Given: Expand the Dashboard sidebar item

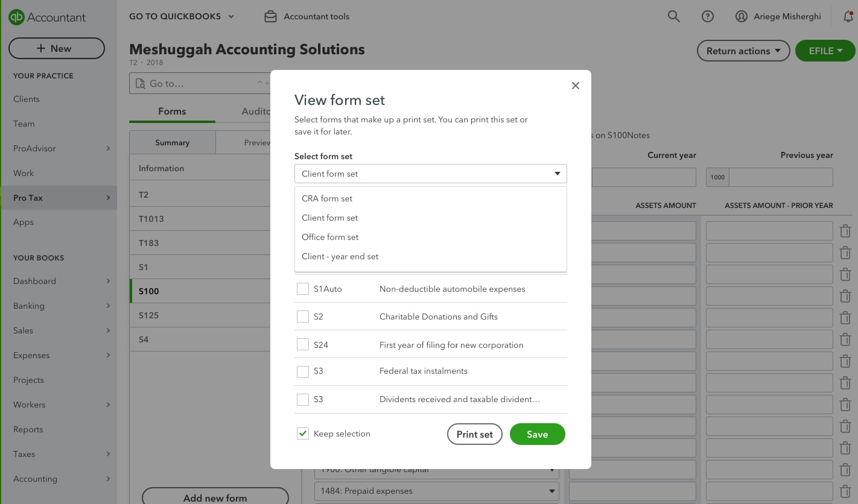Looking at the screenshot, I should pos(59,281).
